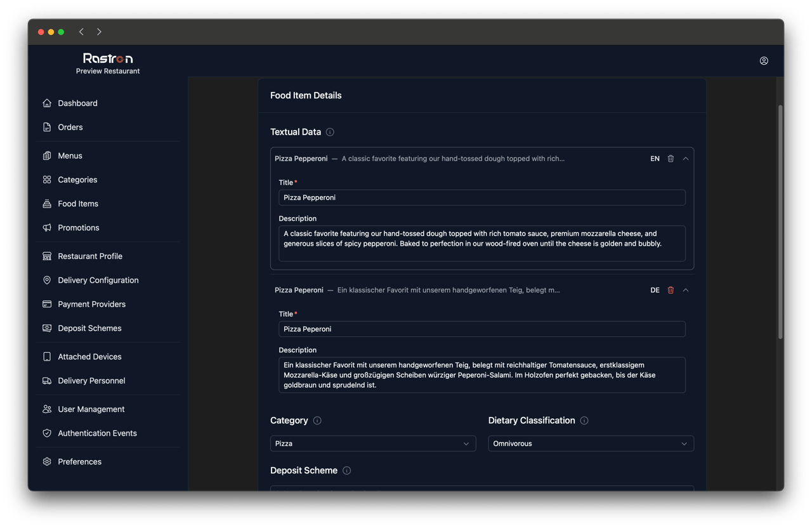Go back using the browser back arrow

click(x=81, y=32)
